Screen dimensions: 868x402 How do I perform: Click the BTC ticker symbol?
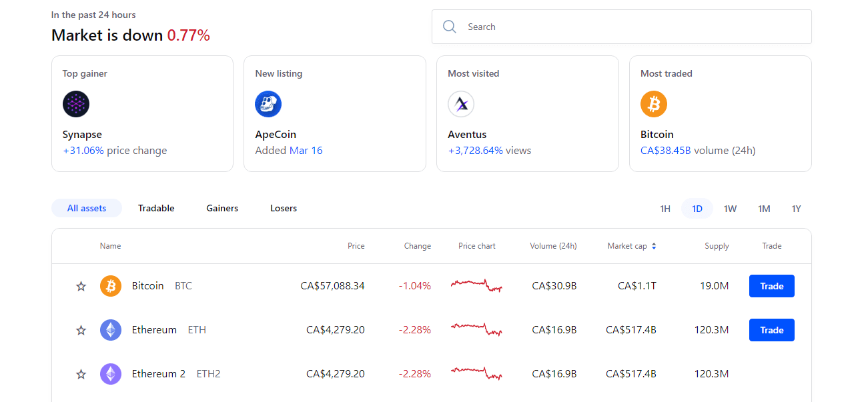coord(183,286)
